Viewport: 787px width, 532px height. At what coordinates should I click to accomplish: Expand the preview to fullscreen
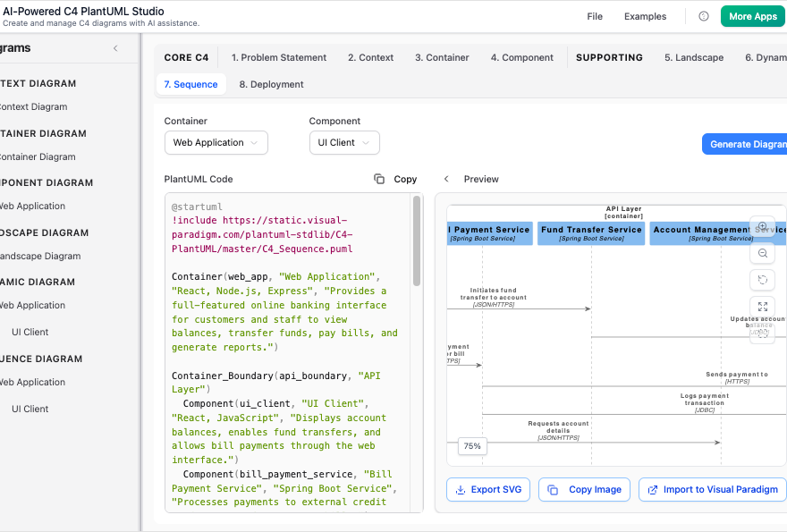tap(763, 307)
